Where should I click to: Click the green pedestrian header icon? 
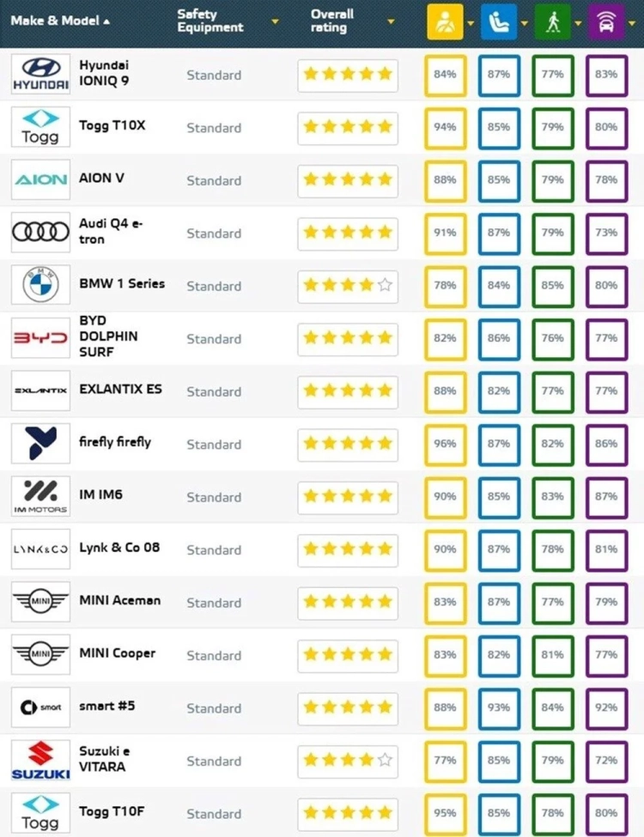[x=552, y=22]
